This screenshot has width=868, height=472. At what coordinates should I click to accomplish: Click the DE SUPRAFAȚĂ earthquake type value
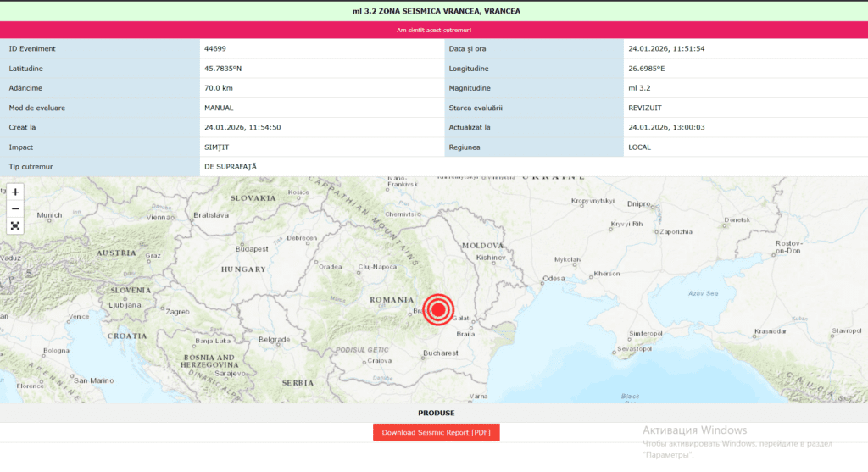(x=230, y=166)
